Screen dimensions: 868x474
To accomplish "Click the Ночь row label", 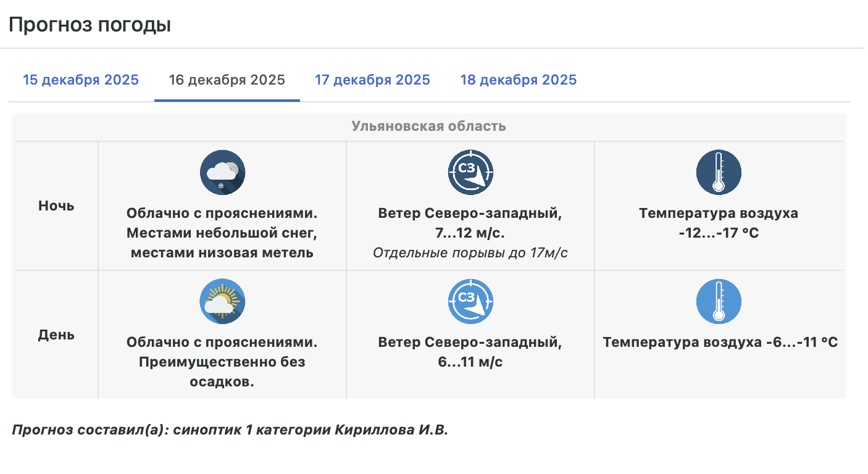I will point(56,206).
